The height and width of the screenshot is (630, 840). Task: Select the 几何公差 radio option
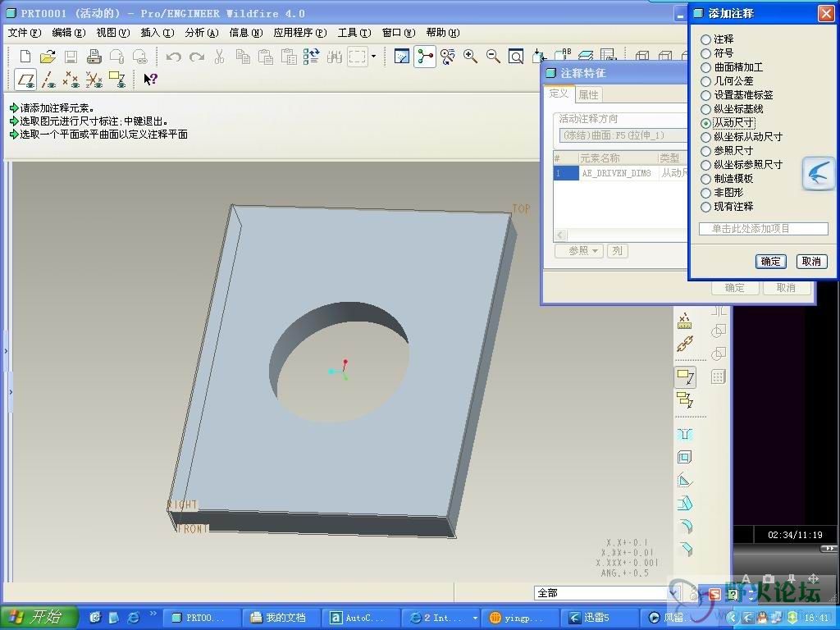point(706,81)
